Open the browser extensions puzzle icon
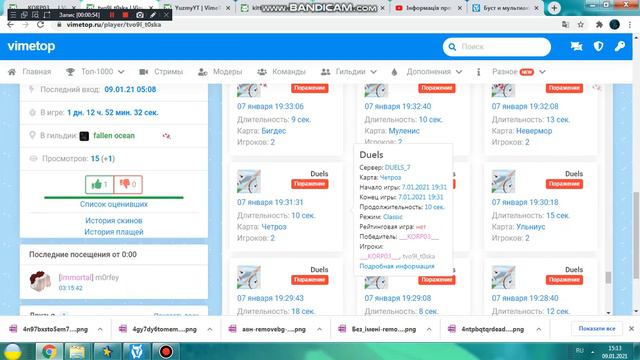640x360 pixels. click(599, 25)
